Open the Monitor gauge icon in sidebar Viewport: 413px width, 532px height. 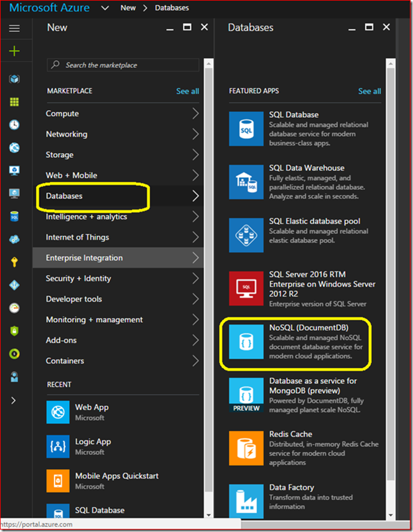[14, 308]
